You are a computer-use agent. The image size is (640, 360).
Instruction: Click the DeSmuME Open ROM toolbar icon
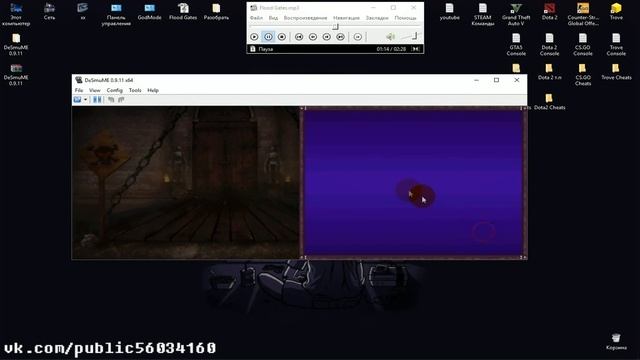point(78,100)
